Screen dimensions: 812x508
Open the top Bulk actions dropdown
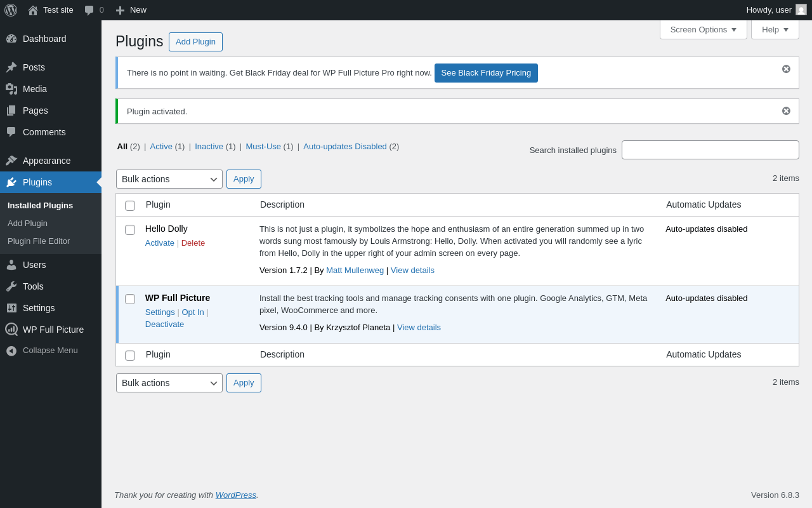coord(169,179)
